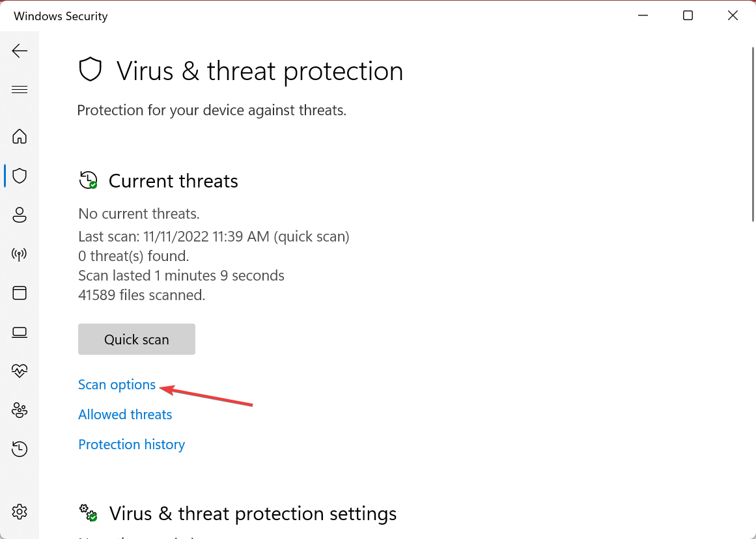Screen dimensions: 756x539
Task: Click the Virus & threat protection settings gear icon
Action: coord(88,514)
